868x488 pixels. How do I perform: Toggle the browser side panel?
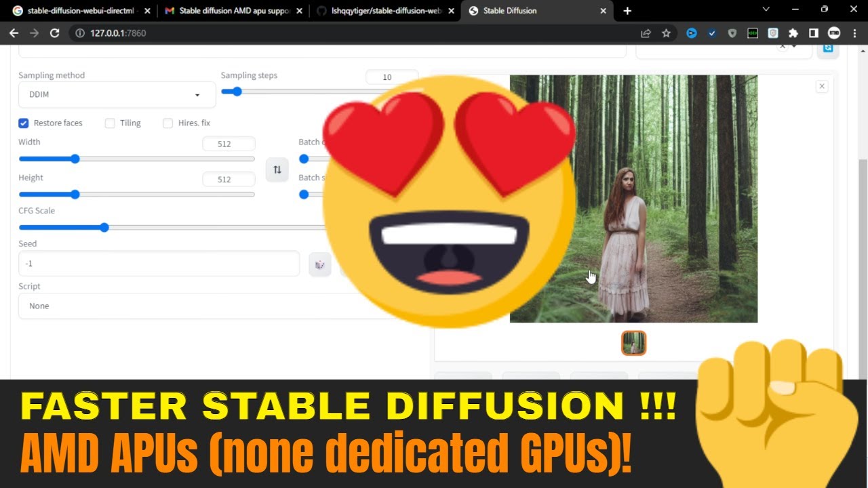(x=814, y=33)
